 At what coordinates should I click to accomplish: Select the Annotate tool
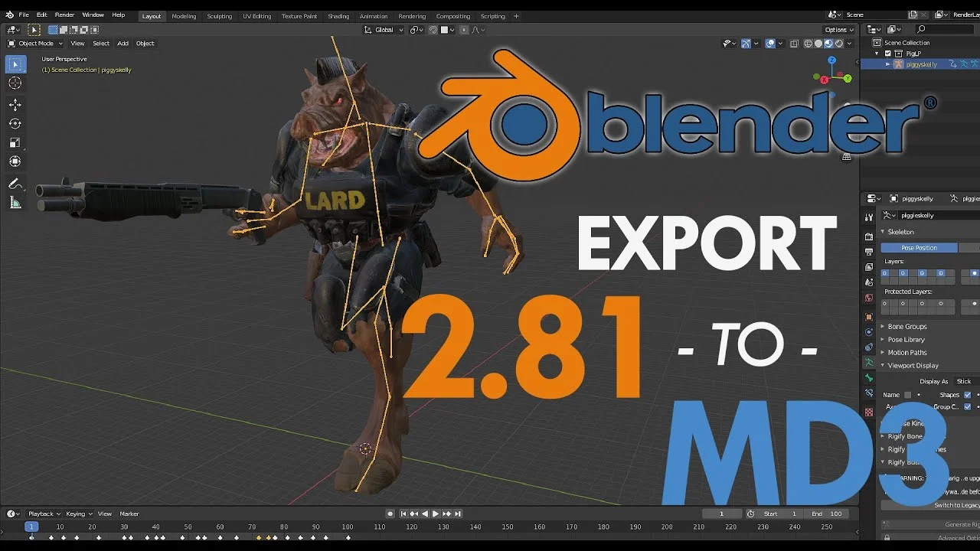coord(15,184)
